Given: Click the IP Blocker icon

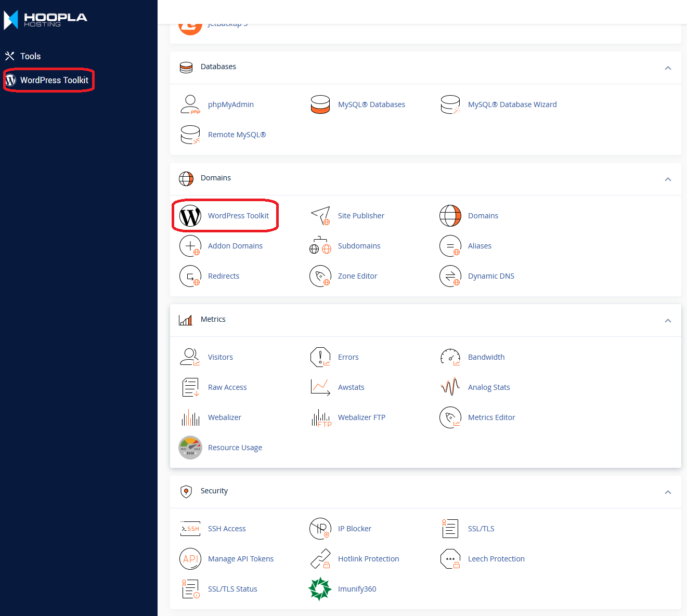Looking at the screenshot, I should [320, 529].
